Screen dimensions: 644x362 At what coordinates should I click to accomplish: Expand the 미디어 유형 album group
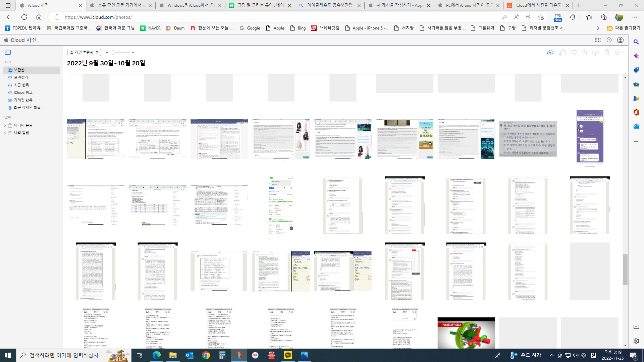click(5, 125)
